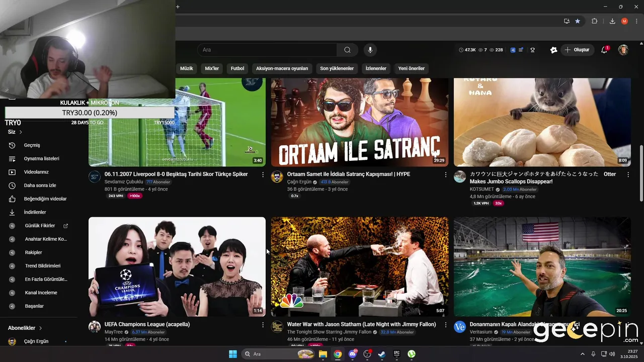Open Chrome extensions puzzle icon
Viewport: 644px width, 362px height.
[594, 21]
